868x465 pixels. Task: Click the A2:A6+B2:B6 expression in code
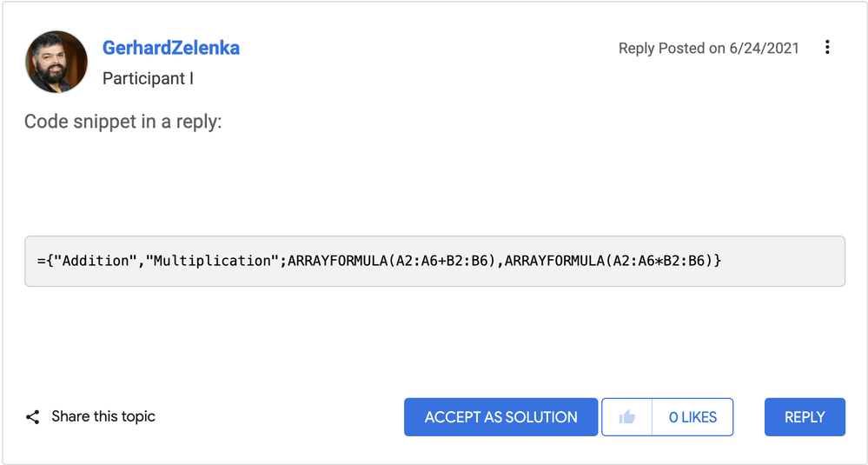[x=441, y=261]
